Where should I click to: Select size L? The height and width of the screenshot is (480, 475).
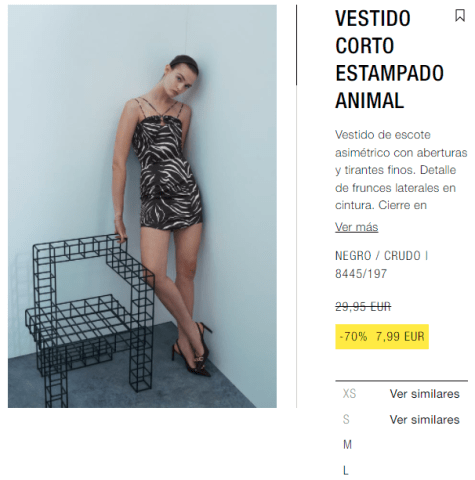[346, 471]
